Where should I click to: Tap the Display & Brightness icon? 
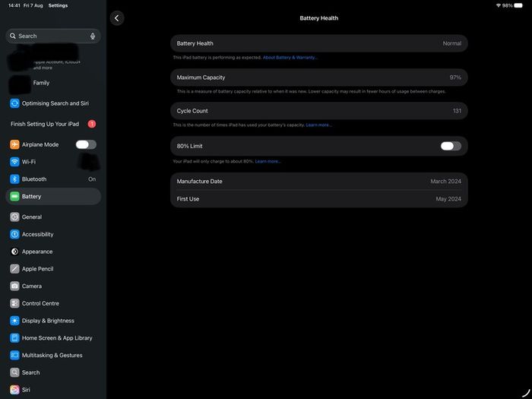tap(14, 321)
